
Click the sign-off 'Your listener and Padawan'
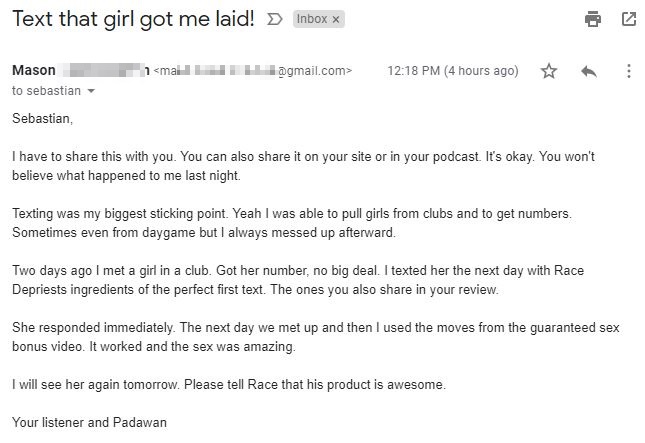click(90, 423)
